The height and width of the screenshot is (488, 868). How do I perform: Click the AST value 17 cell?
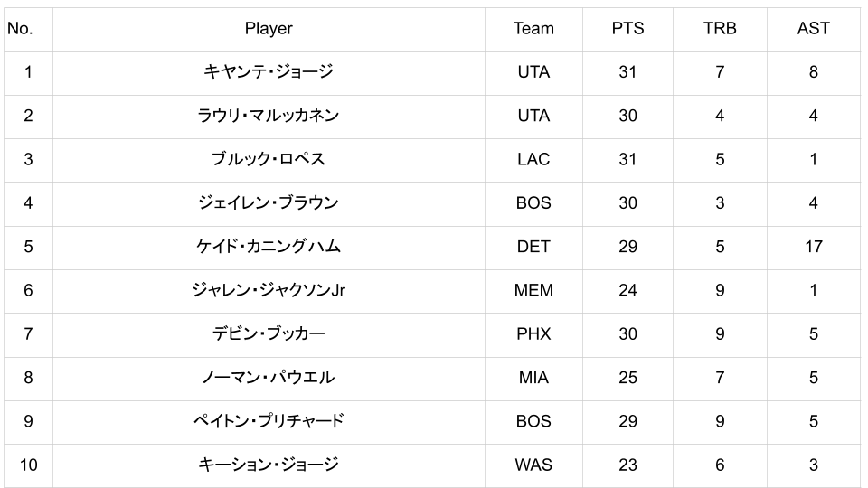coord(813,247)
